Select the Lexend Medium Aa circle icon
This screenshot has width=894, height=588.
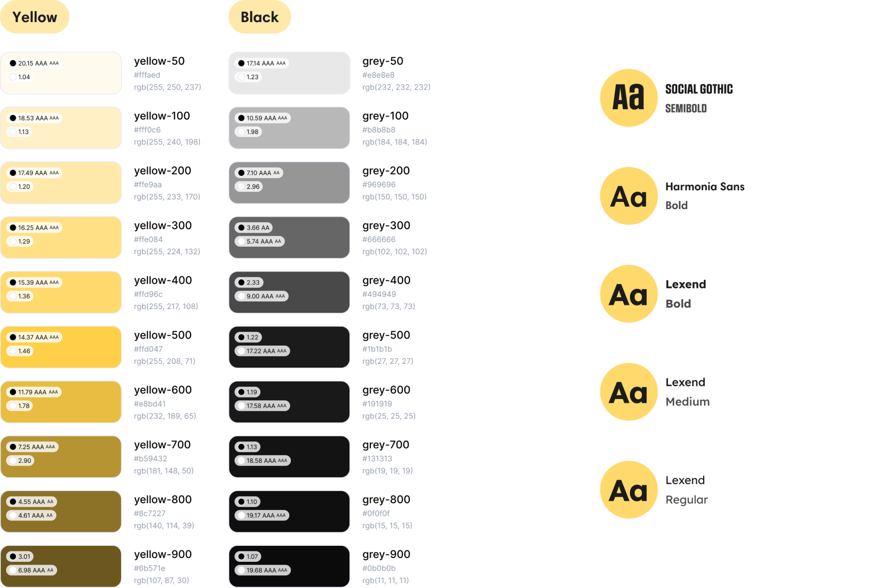click(x=629, y=392)
